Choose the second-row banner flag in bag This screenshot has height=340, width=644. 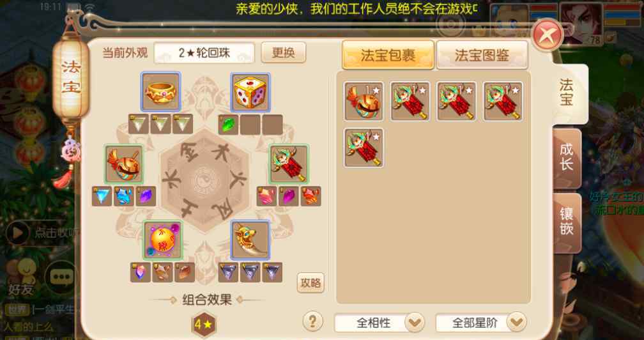click(x=364, y=148)
